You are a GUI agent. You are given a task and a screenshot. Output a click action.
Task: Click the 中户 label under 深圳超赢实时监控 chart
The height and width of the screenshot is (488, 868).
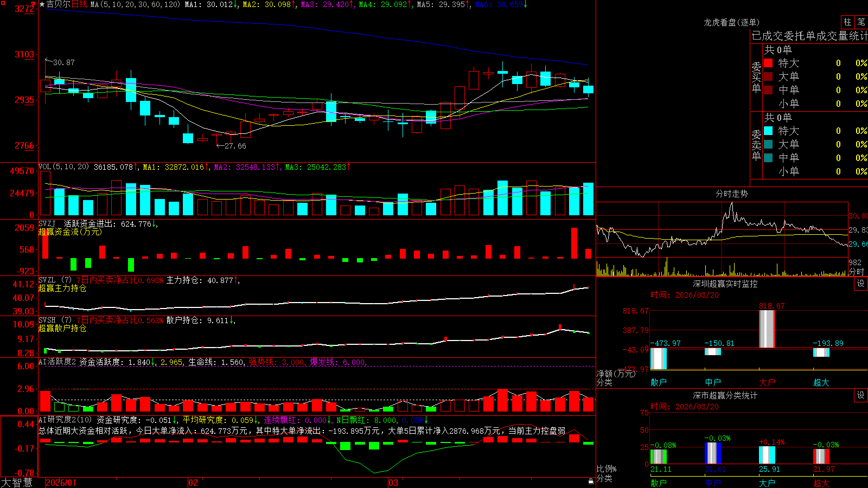tap(713, 382)
